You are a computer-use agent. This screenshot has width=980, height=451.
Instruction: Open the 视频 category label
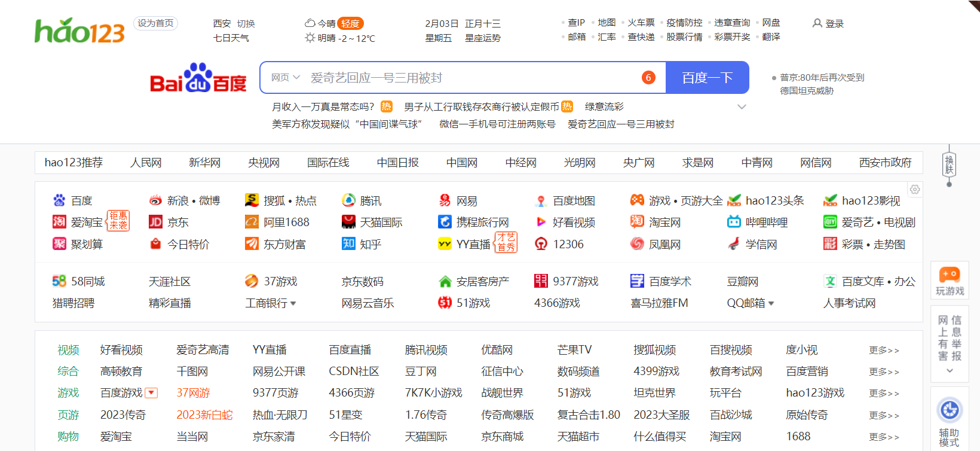[68, 350]
